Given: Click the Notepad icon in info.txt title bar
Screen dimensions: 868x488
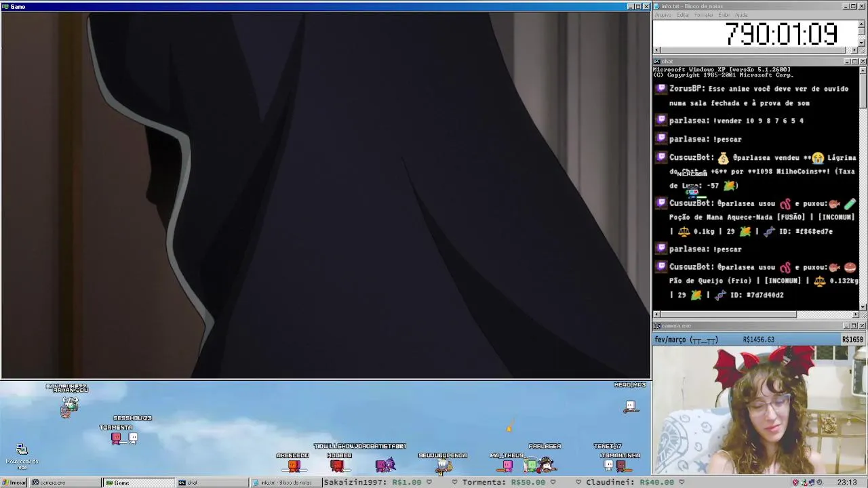Looking at the screenshot, I should (657, 6).
